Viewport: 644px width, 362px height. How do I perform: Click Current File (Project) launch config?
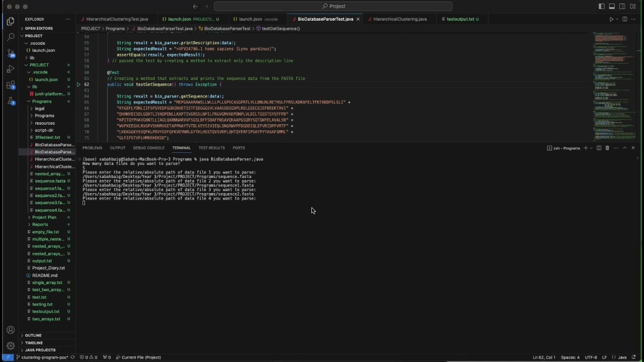[x=138, y=357]
